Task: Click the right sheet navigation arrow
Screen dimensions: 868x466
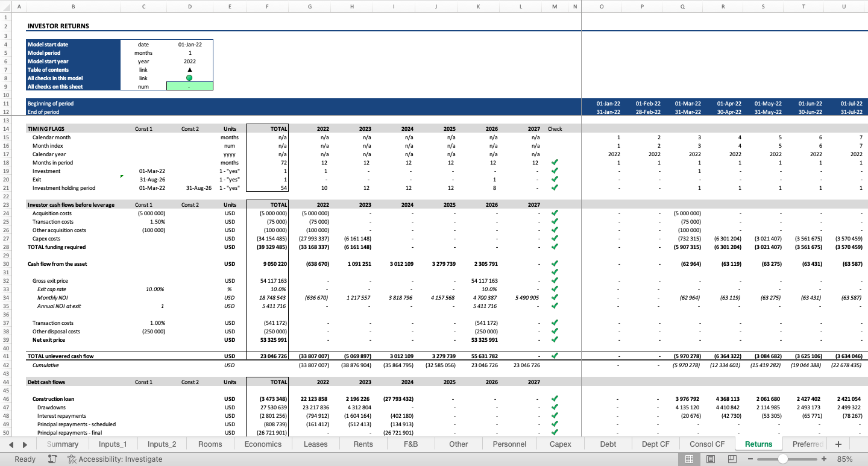Action: point(24,444)
